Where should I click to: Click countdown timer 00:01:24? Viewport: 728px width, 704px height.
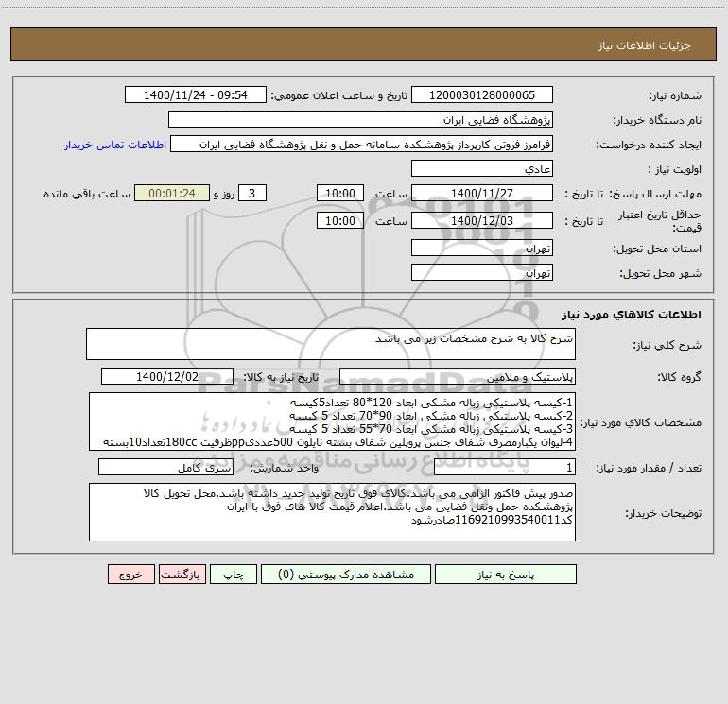coord(172,193)
